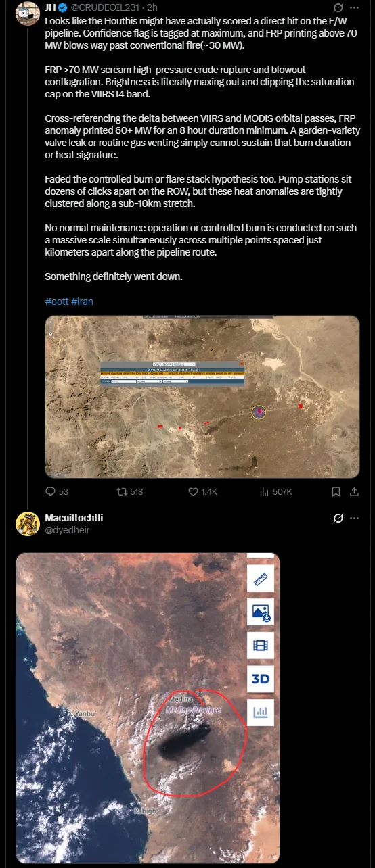
Task: Open the bar chart statistics tool
Action: coord(261,712)
